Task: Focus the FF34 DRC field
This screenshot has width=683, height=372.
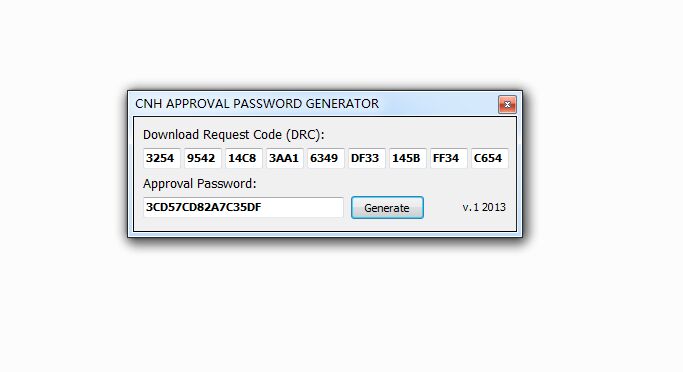Action: tap(448, 158)
